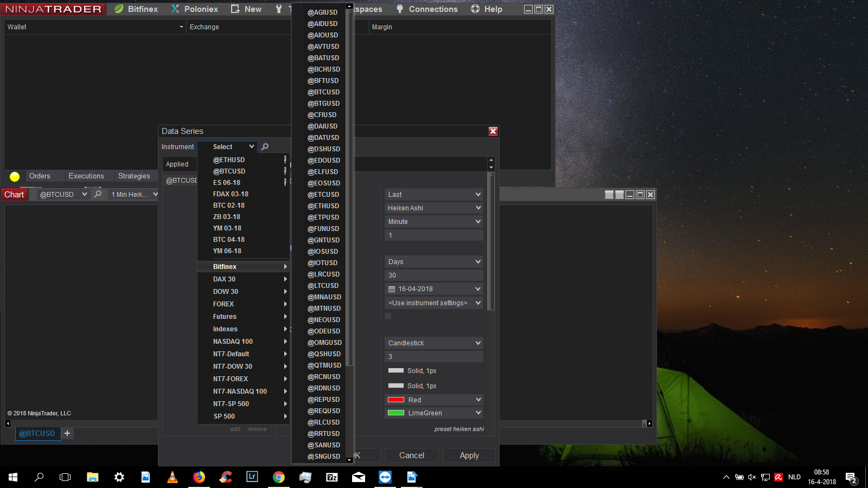Open TeamViewer from the taskbar
This screenshot has width=868, height=488.
385,477
